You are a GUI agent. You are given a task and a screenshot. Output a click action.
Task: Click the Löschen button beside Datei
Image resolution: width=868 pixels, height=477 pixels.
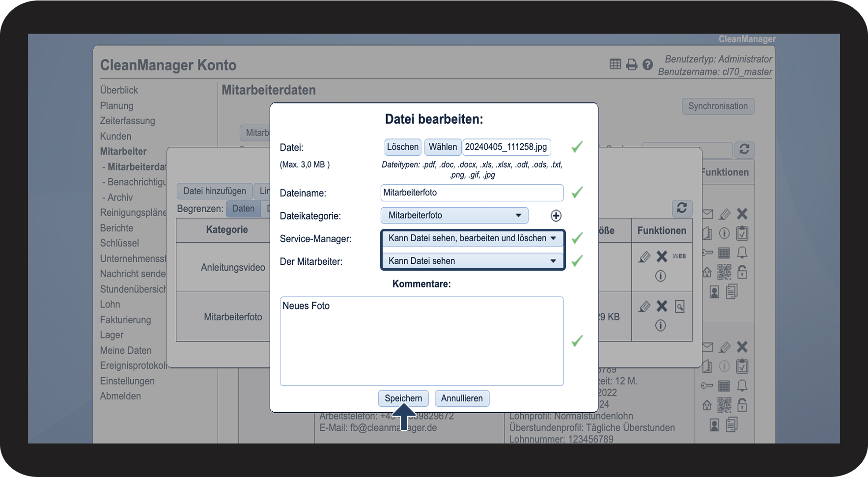402,147
